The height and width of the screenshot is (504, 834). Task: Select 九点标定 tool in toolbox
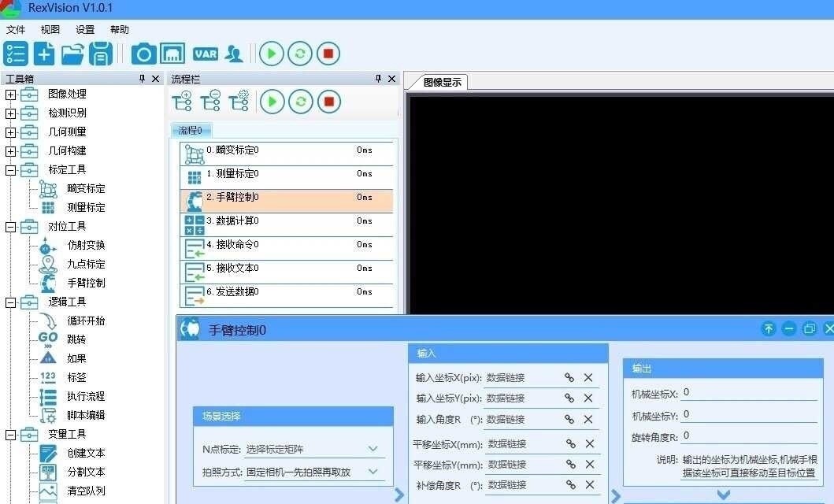pos(73,265)
